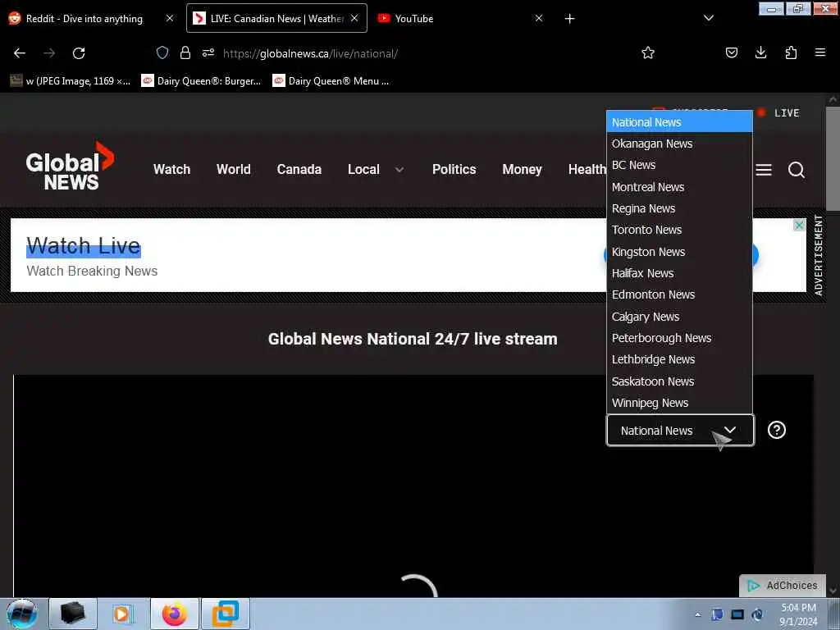Select National News in dropdown list

[x=679, y=122]
